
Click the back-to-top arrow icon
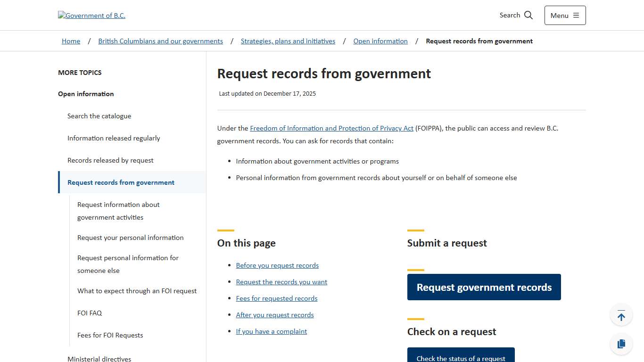click(621, 314)
